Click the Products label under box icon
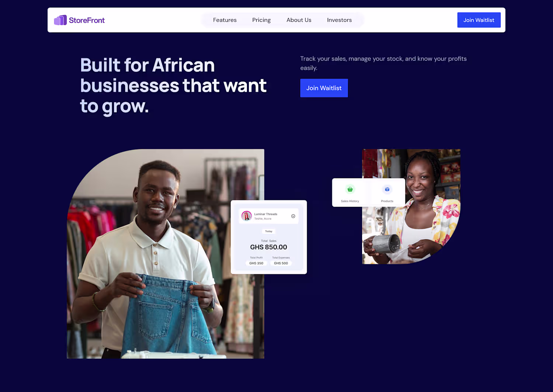 coord(387,201)
